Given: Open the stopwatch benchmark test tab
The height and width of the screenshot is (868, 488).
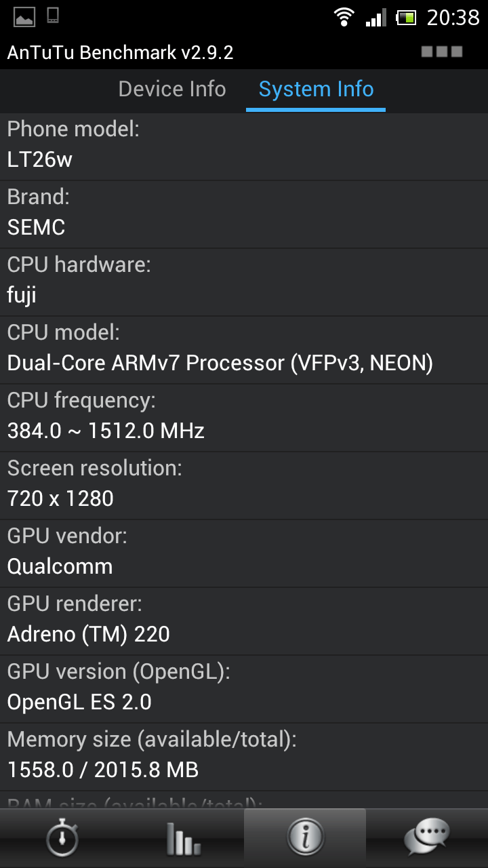Looking at the screenshot, I should pyautogui.click(x=61, y=838).
